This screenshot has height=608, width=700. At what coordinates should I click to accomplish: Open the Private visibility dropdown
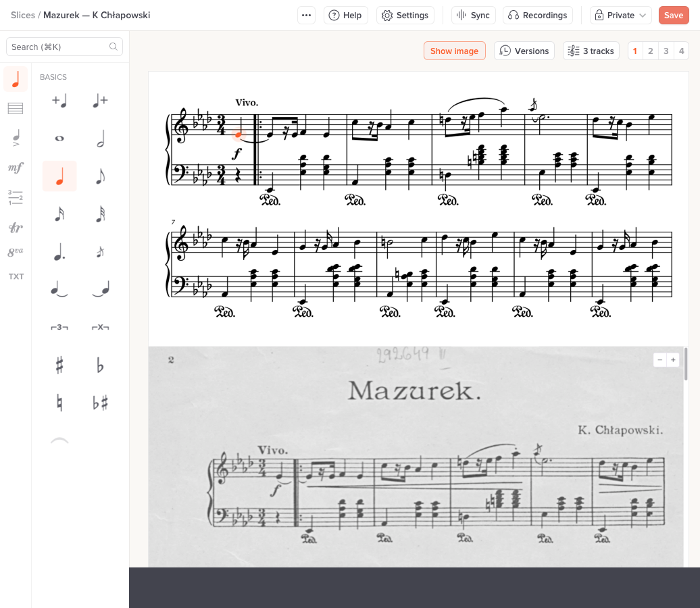620,14
